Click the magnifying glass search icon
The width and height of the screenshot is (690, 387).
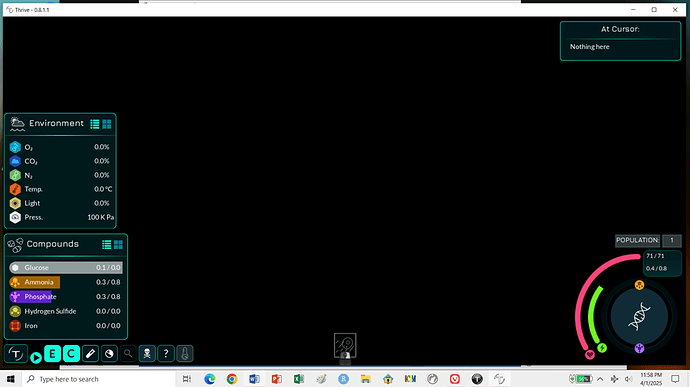(x=128, y=354)
